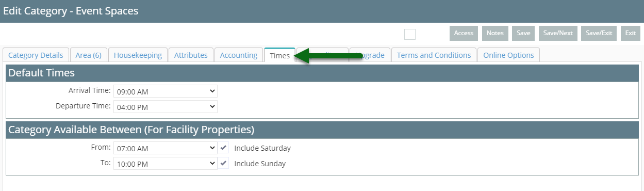Select the Times tab
This screenshot has width=644, height=191.
279,55
